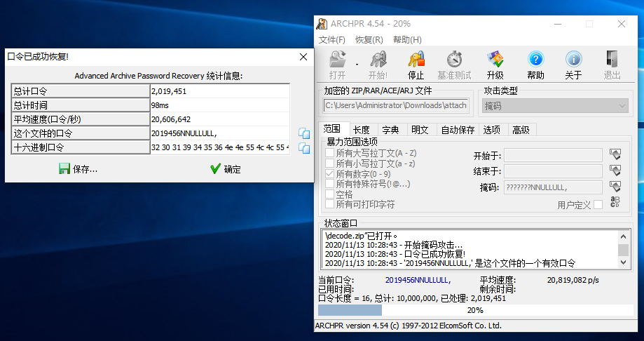
Task: Click the icon beside 掩码 field
Action: click(x=615, y=187)
